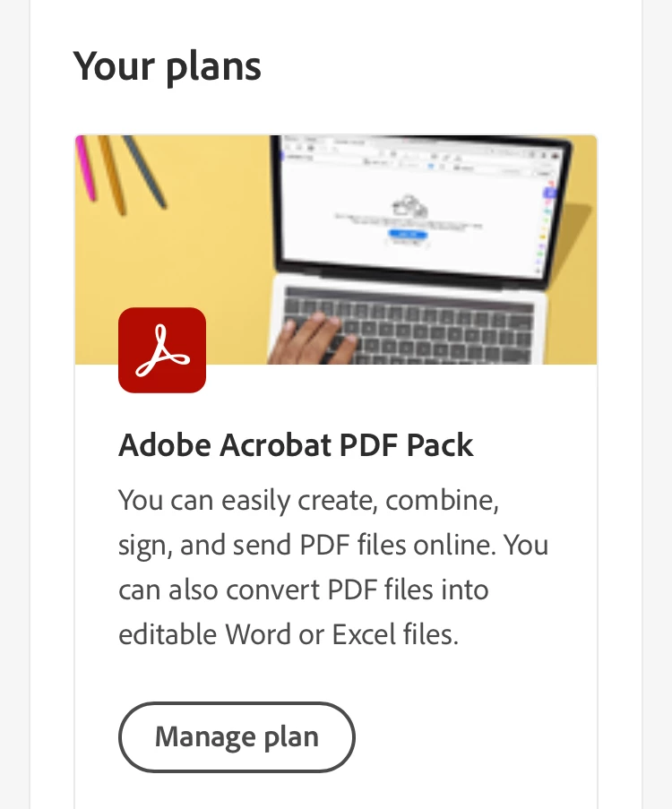Click the red Adobe Acrobat app icon
Viewport: 672px width, 809px height.
(162, 350)
